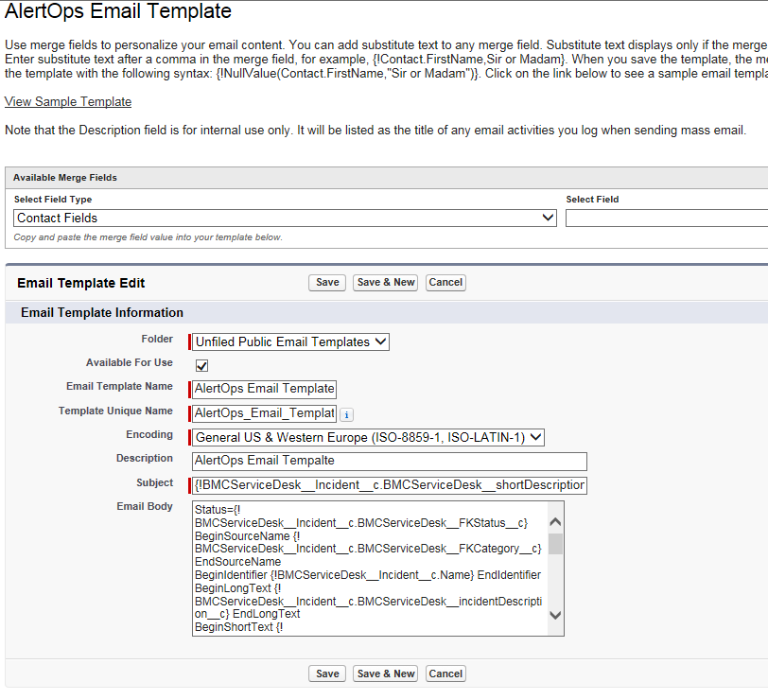
Task: Click the top Save & New button
Action: click(385, 282)
